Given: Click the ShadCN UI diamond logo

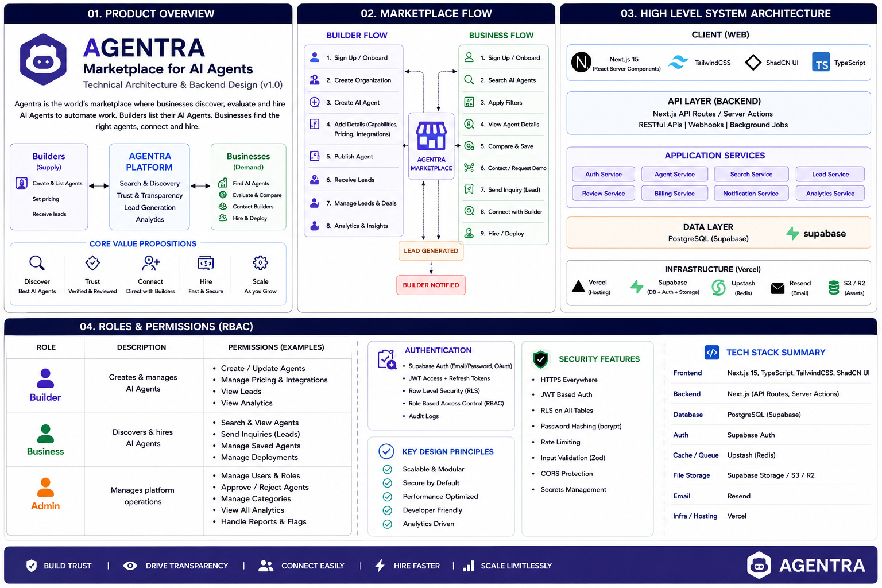Looking at the screenshot, I should 753,62.
